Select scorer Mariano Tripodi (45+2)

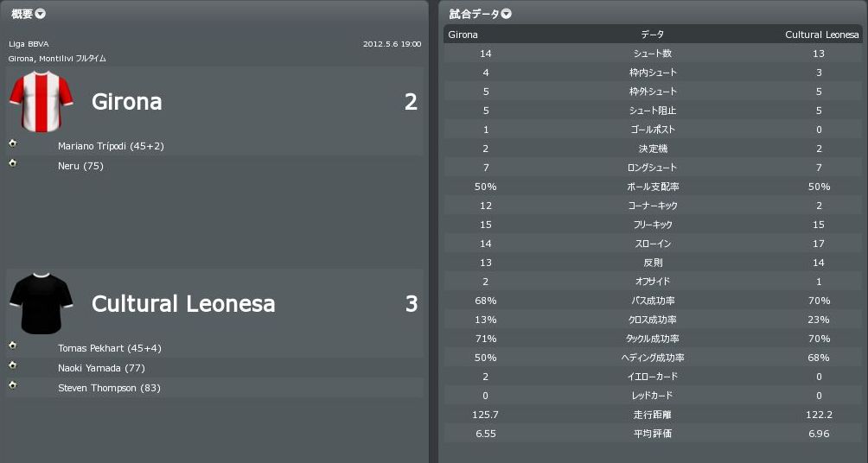pyautogui.click(x=111, y=146)
